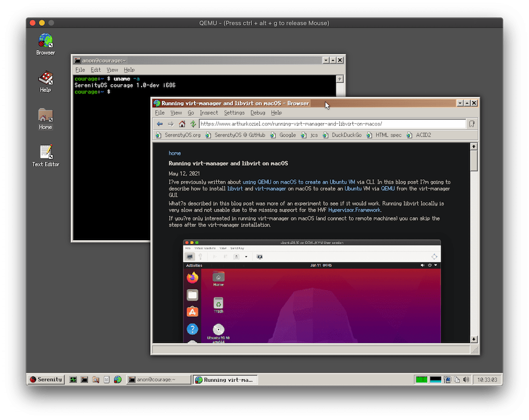Click the network tray icon
Viewport: 529px width, 420px height.
447,380
